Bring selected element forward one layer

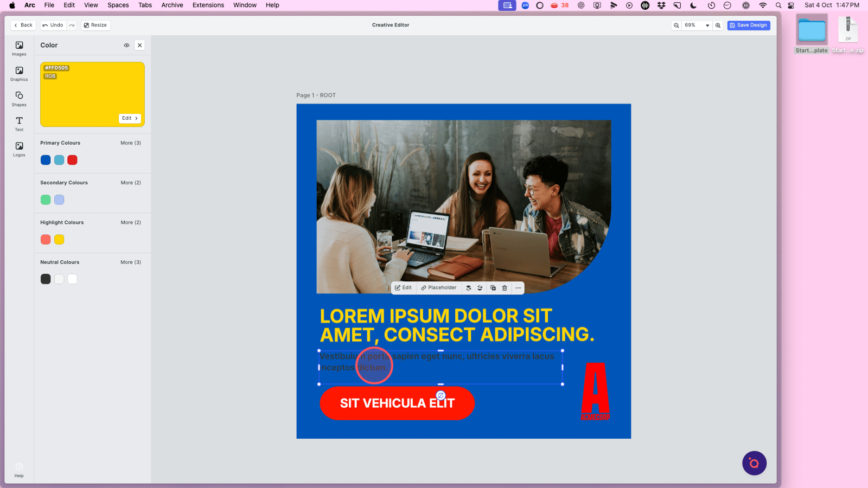[x=469, y=288]
